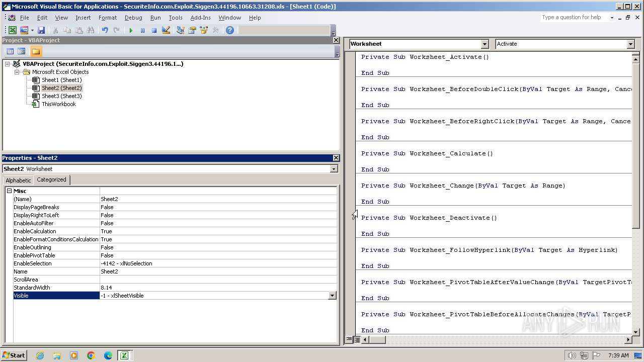The height and width of the screenshot is (362, 644).
Task: Click the Insert UserForm toolbar icon
Action: 24,31
